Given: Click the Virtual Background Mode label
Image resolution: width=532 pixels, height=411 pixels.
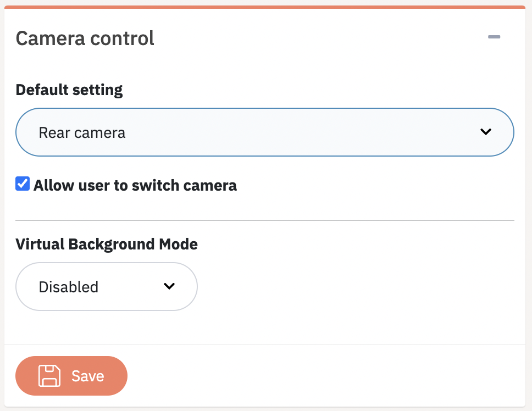Looking at the screenshot, I should point(107,244).
